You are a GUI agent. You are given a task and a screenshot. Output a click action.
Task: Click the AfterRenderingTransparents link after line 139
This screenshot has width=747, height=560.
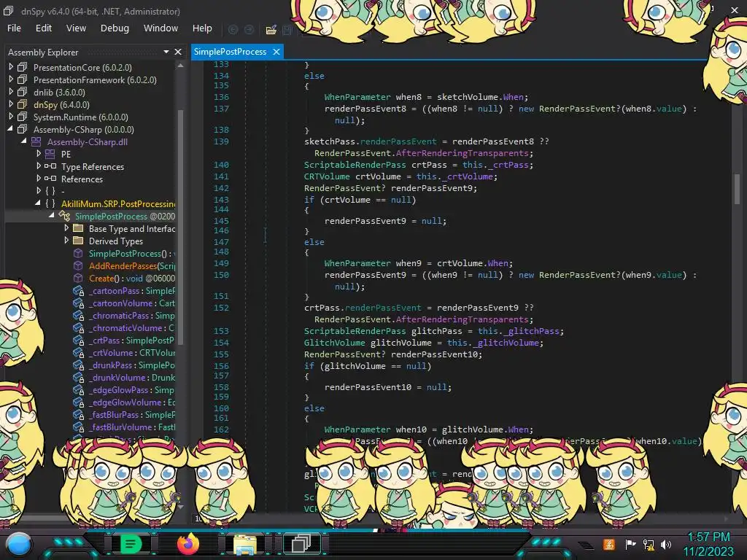tap(464, 153)
